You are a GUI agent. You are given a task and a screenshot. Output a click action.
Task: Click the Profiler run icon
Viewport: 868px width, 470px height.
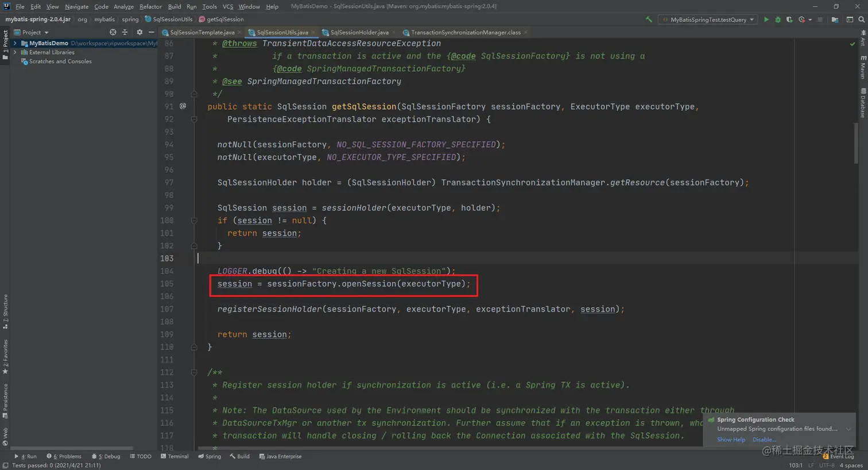click(x=801, y=20)
